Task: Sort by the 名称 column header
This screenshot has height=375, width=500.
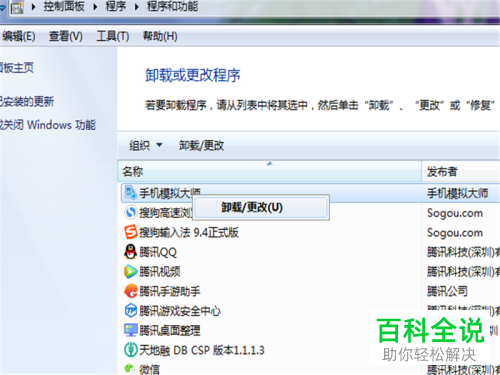Action: [x=269, y=171]
